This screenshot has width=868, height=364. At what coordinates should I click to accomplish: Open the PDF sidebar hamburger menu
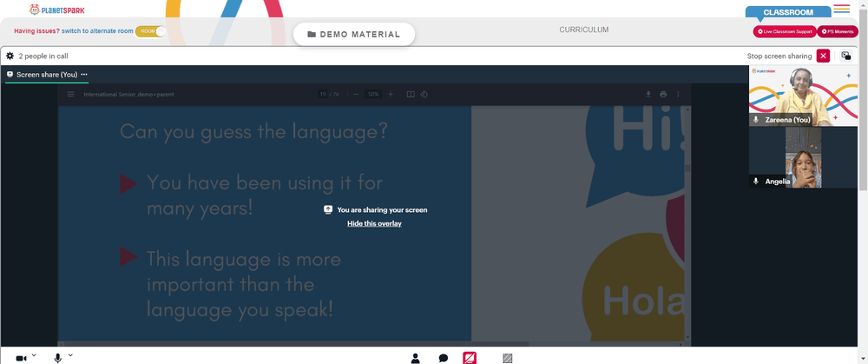coord(71,94)
